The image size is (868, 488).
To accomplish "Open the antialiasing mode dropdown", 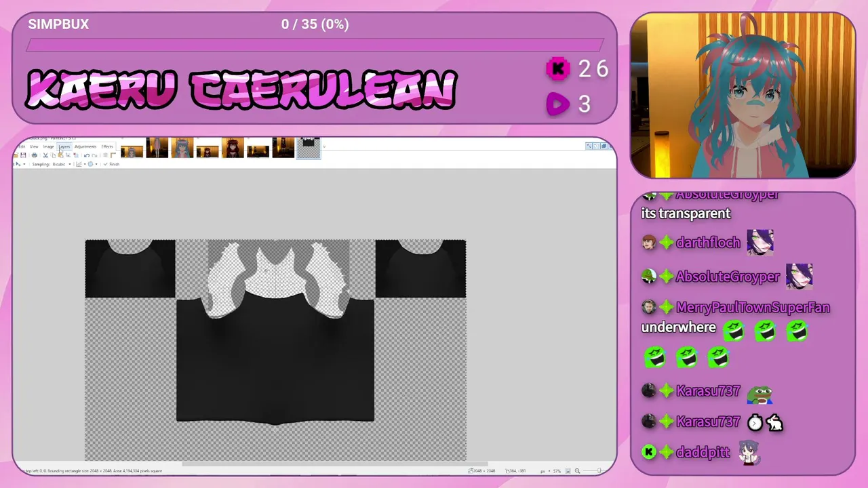I will (x=81, y=164).
